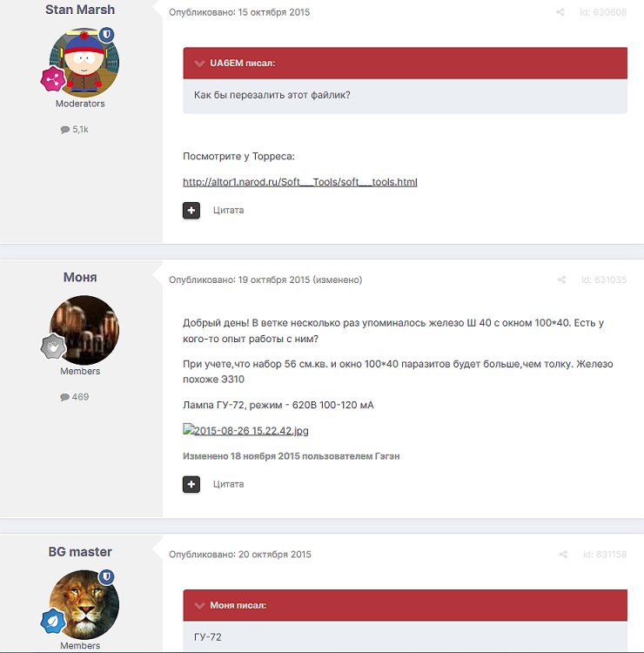Click Цитата under Моня's post
The width and height of the screenshot is (644, 653).
click(229, 484)
